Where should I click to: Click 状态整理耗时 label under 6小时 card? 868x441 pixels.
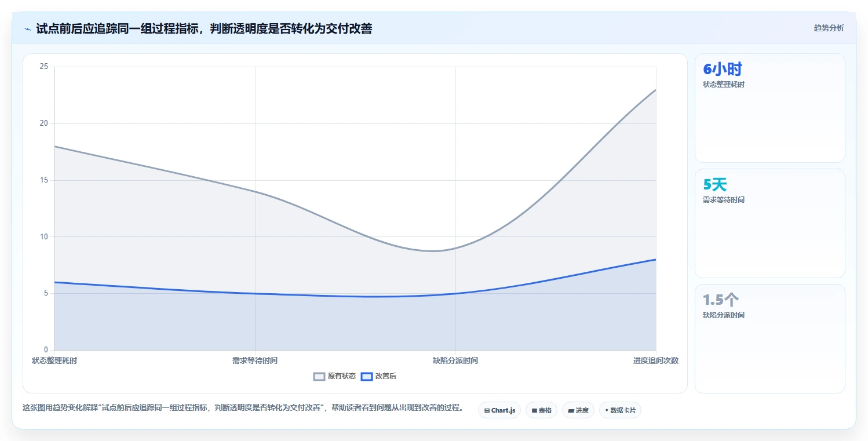pyautogui.click(x=723, y=85)
